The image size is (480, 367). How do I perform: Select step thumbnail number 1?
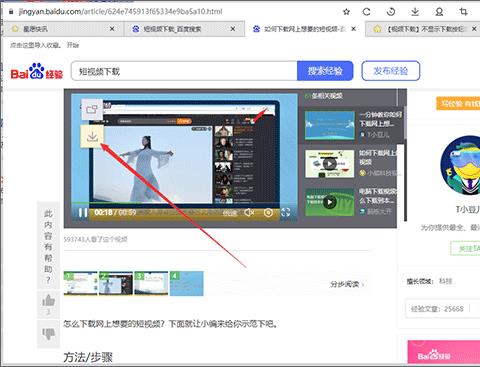point(81,283)
